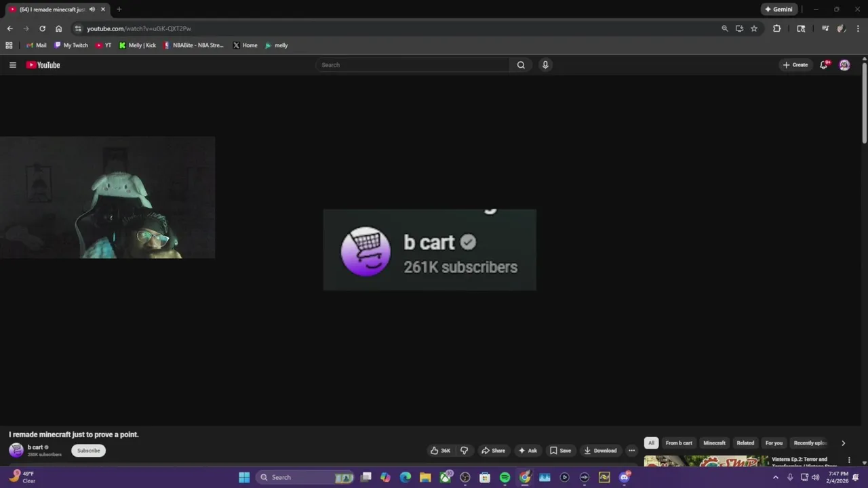Screen dimensions: 868x488
Task: Open the YouTube hamburger guide menu
Action: click(x=12, y=65)
